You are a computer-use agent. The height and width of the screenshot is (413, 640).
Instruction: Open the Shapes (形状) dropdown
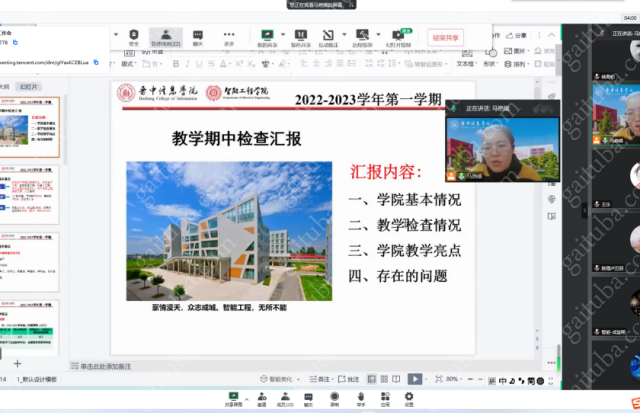point(490,64)
